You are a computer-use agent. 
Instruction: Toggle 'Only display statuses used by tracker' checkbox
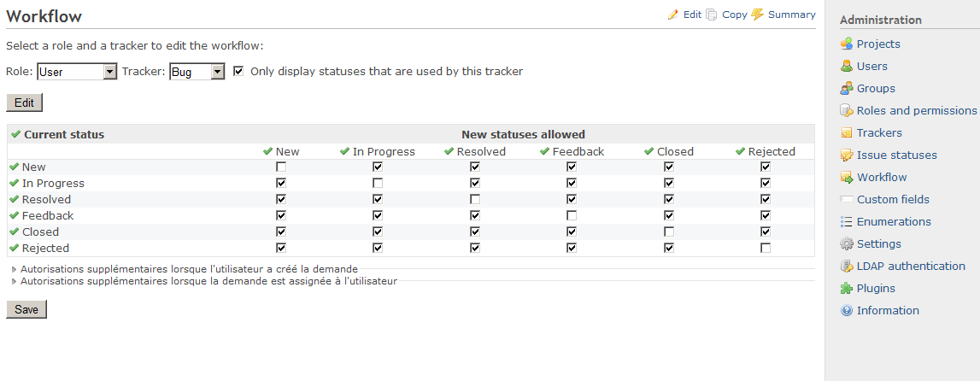(238, 71)
